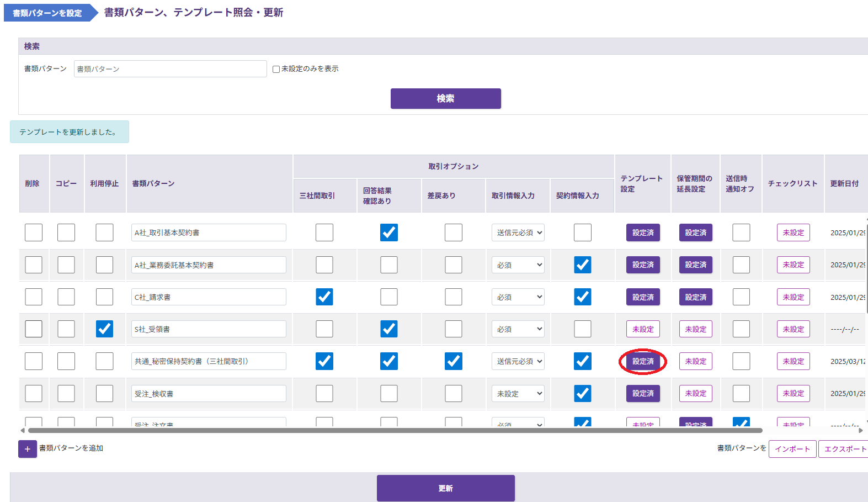Click 保管期間の延長設定 設定済 for A社_業務委託基本契約書
The height and width of the screenshot is (502, 868).
coord(696,265)
